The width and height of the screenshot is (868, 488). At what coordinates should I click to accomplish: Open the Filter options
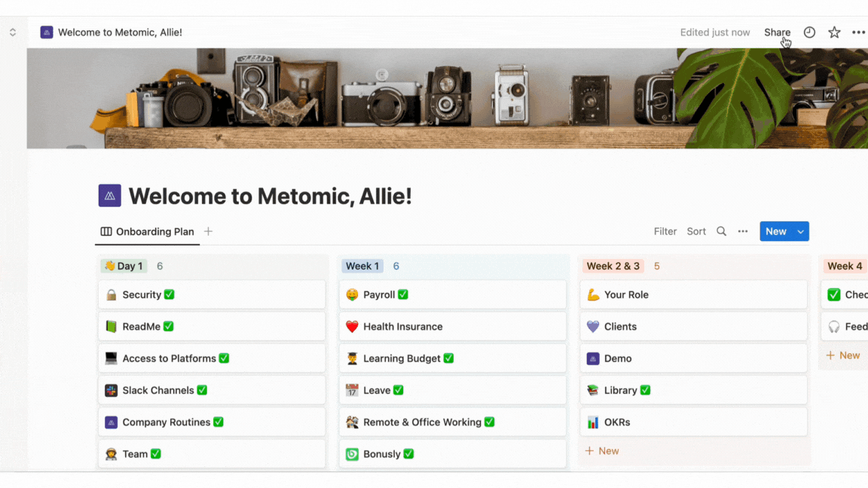point(665,231)
